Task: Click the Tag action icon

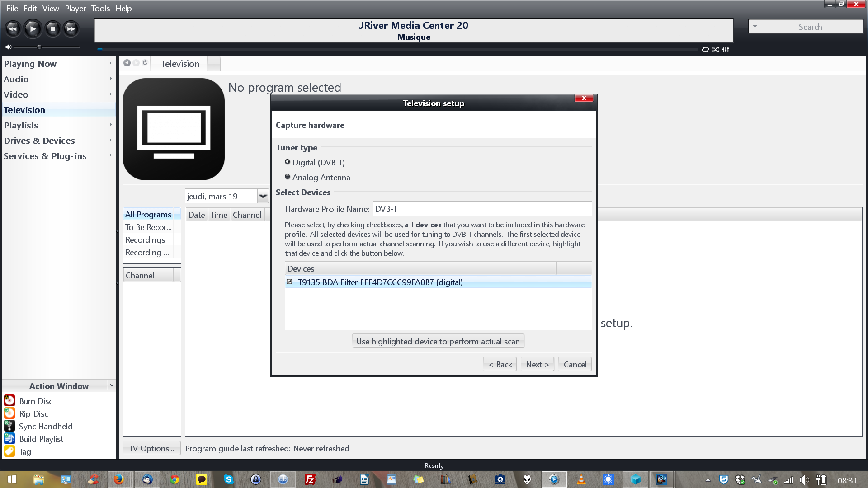Action: [9, 451]
